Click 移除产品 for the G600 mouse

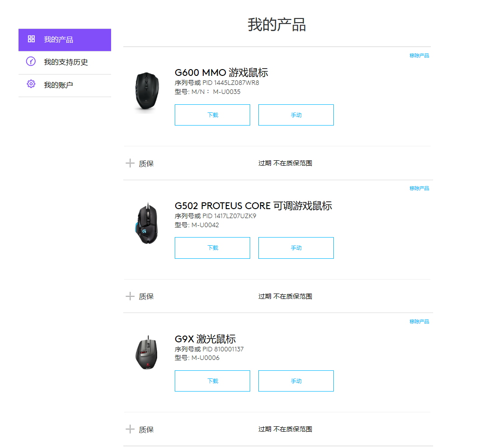[x=418, y=55]
